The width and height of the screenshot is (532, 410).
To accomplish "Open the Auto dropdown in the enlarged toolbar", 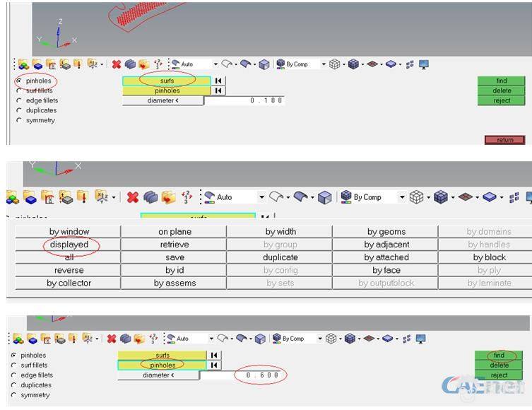I will [261, 197].
